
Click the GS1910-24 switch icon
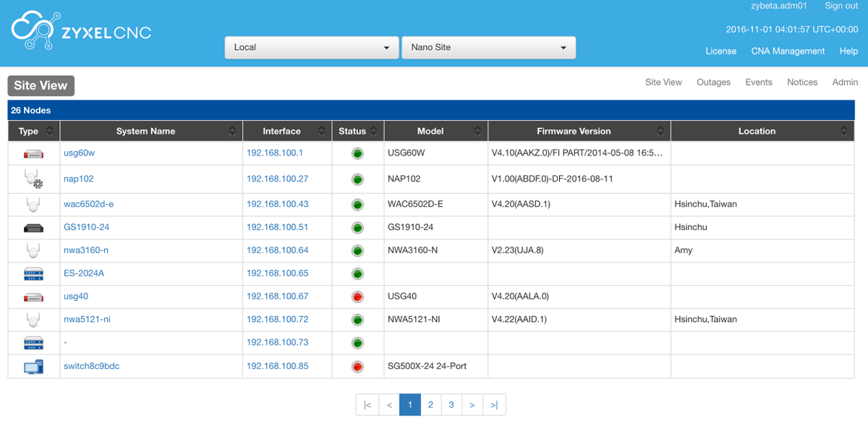(x=33, y=227)
